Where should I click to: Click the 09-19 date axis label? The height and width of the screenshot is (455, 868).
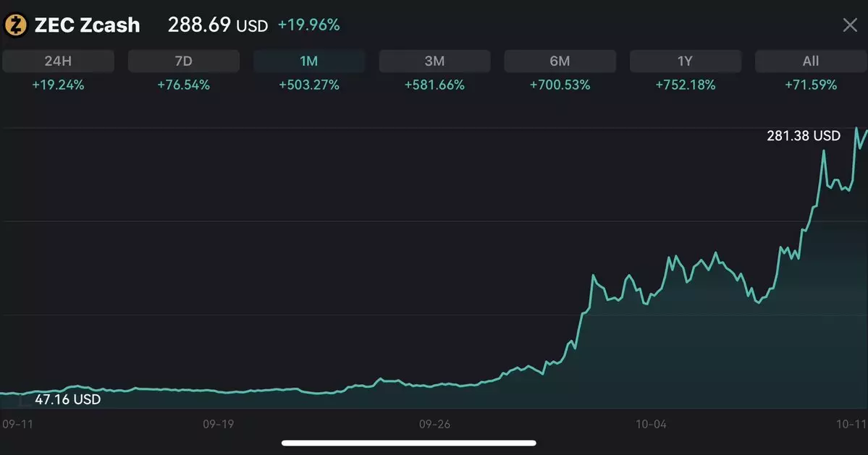click(x=218, y=425)
